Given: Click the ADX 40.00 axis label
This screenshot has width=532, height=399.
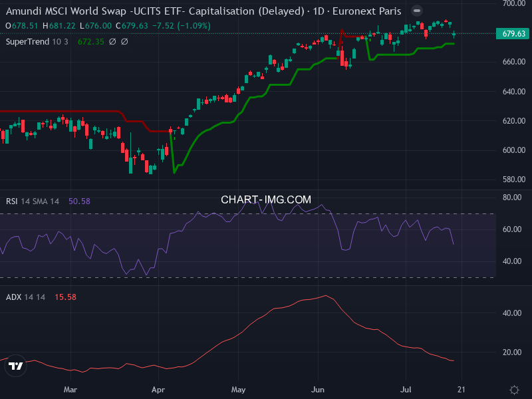Looking at the screenshot, I should 512,313.
